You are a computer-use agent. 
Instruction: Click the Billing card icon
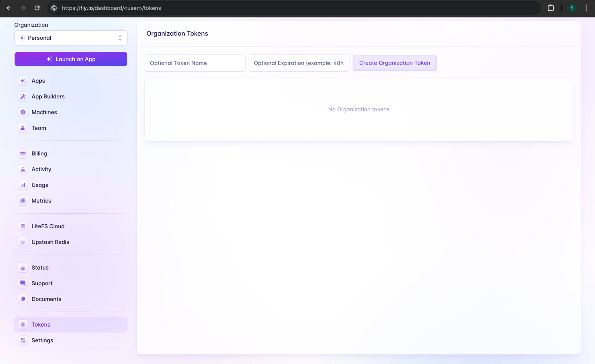[23, 153]
